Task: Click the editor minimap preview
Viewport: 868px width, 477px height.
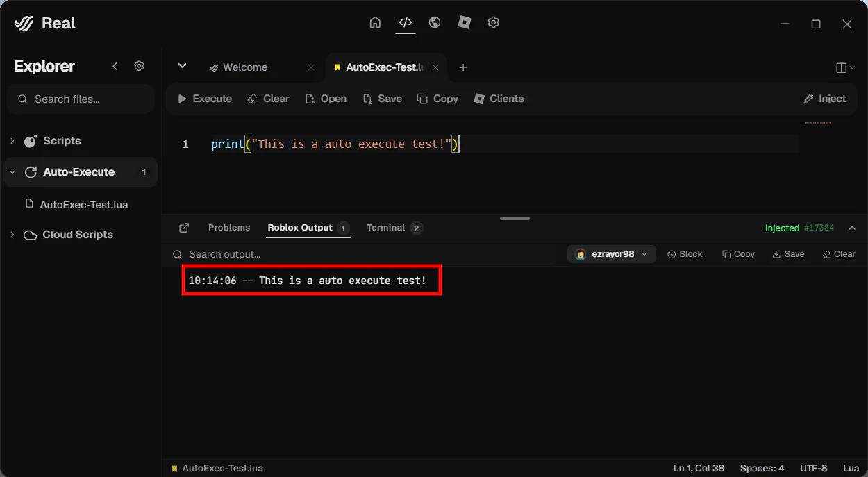Action: pyautogui.click(x=818, y=123)
